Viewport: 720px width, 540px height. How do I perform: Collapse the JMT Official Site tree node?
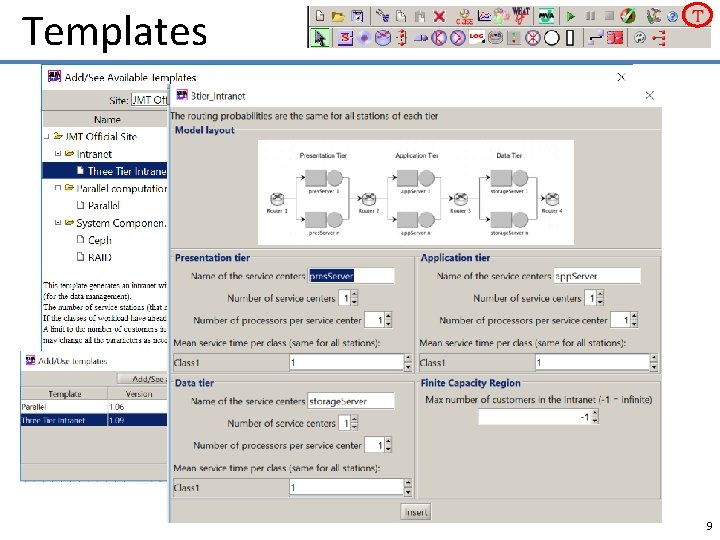[47, 136]
